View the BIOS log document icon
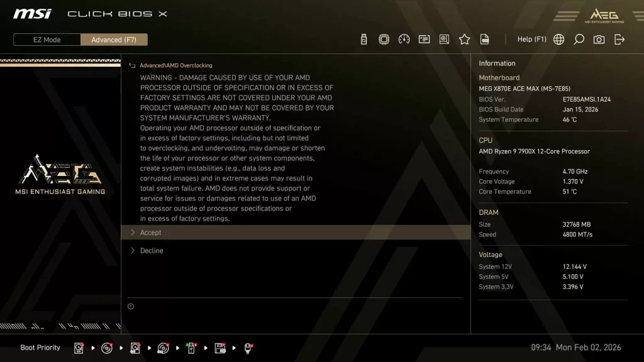The image size is (644, 362). 484,39
